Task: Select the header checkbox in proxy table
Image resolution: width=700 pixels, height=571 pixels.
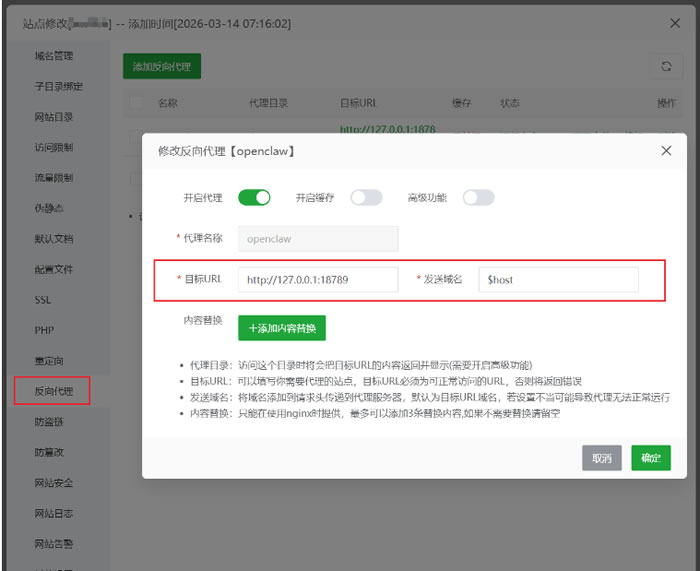Action: [136, 103]
